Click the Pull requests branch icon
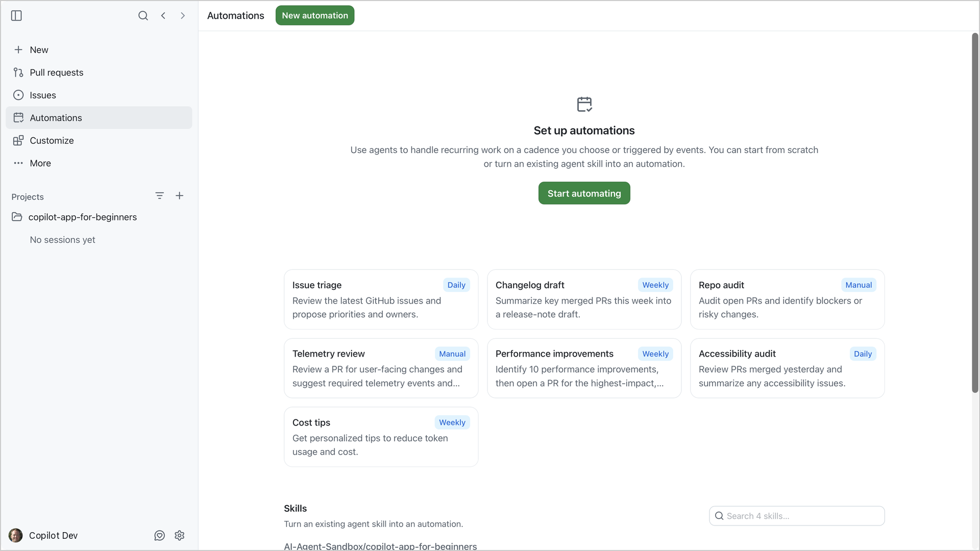The height and width of the screenshot is (551, 980). (18, 72)
